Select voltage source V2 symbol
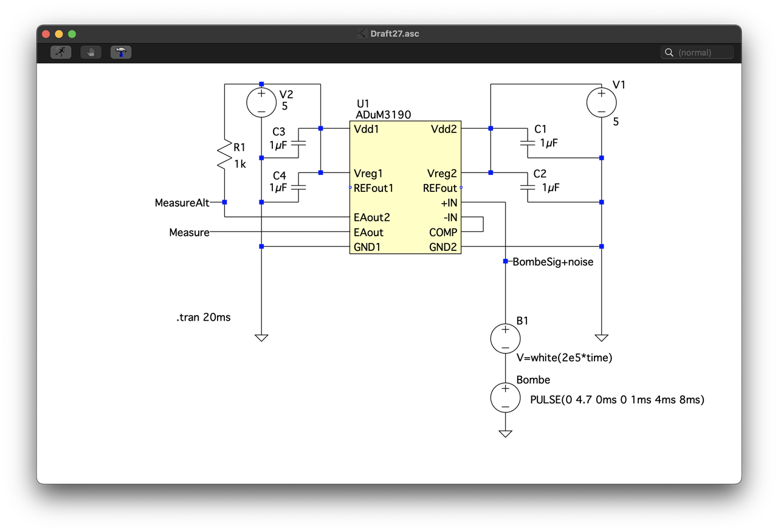The height and width of the screenshot is (532, 778). click(261, 101)
